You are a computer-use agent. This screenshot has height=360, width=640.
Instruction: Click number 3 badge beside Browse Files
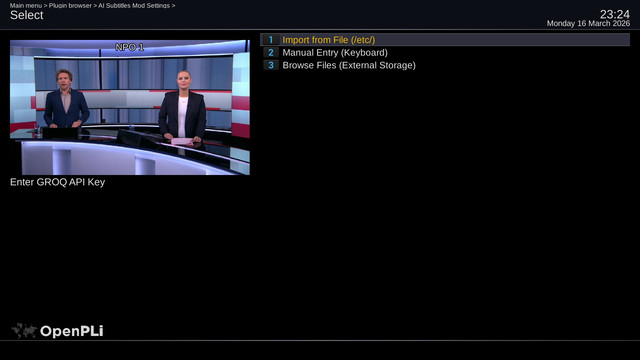[x=271, y=65]
